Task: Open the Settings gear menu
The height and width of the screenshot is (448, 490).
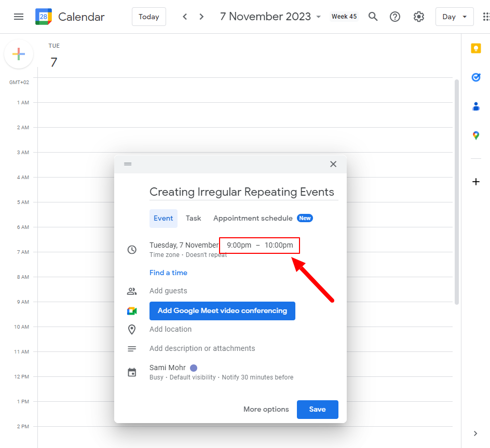Action: click(x=419, y=17)
